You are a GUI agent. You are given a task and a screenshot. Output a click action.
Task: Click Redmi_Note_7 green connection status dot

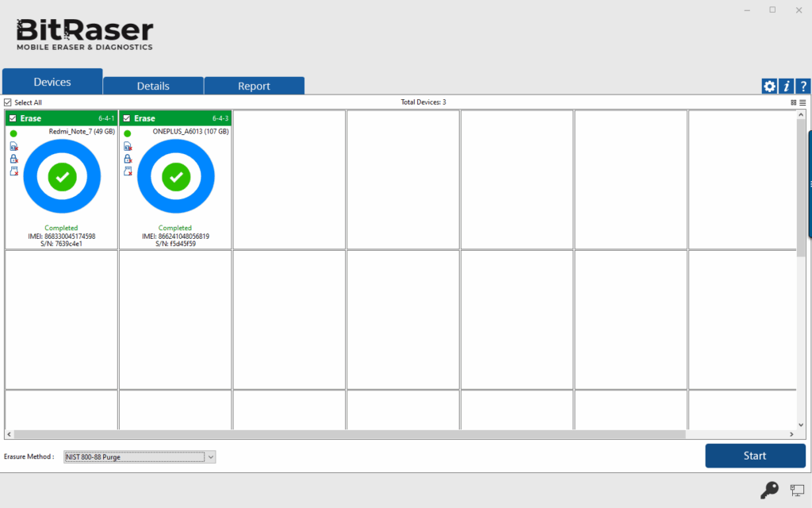pyautogui.click(x=13, y=133)
